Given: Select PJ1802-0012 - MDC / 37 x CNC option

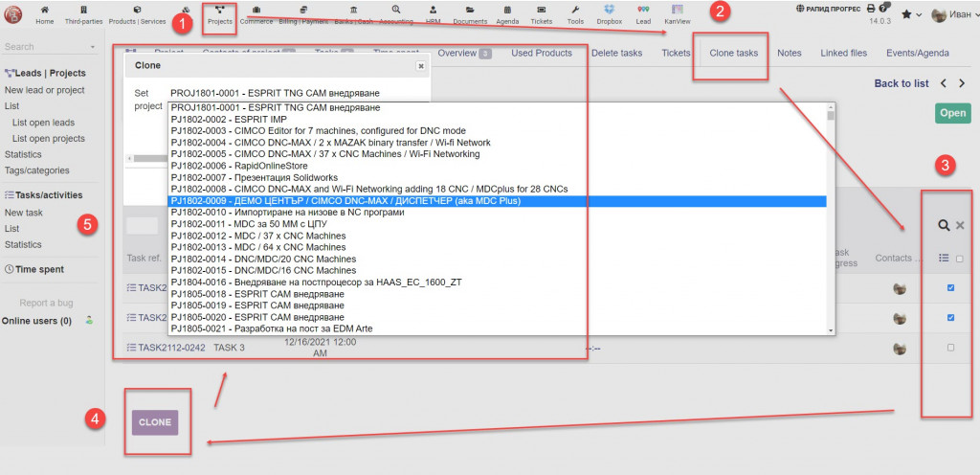Looking at the screenshot, I should pyautogui.click(x=498, y=236).
